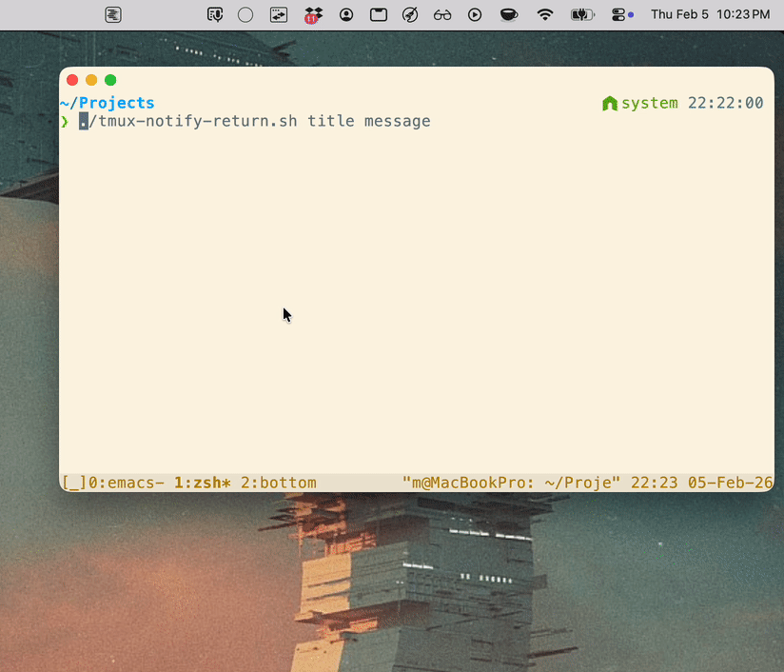The width and height of the screenshot is (784, 672).
Task: Open Control Center from menu bar
Action: (621, 14)
